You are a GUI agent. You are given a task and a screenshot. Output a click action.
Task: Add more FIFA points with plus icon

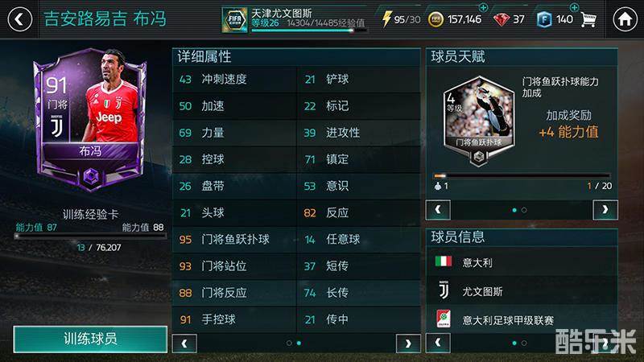click(x=574, y=7)
